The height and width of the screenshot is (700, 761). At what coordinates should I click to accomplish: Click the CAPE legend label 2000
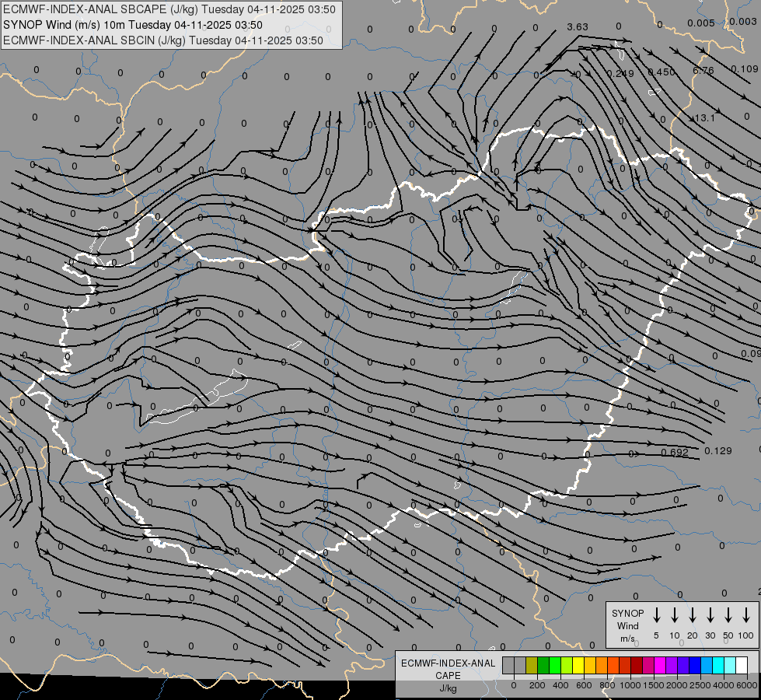(x=677, y=685)
